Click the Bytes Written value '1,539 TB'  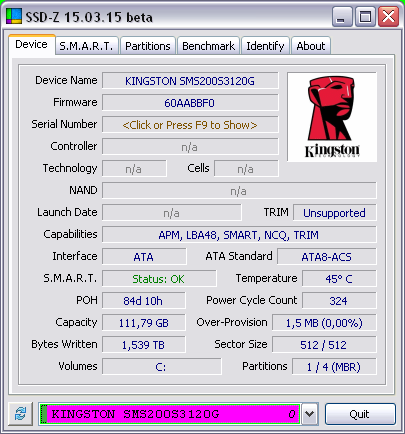tap(144, 345)
